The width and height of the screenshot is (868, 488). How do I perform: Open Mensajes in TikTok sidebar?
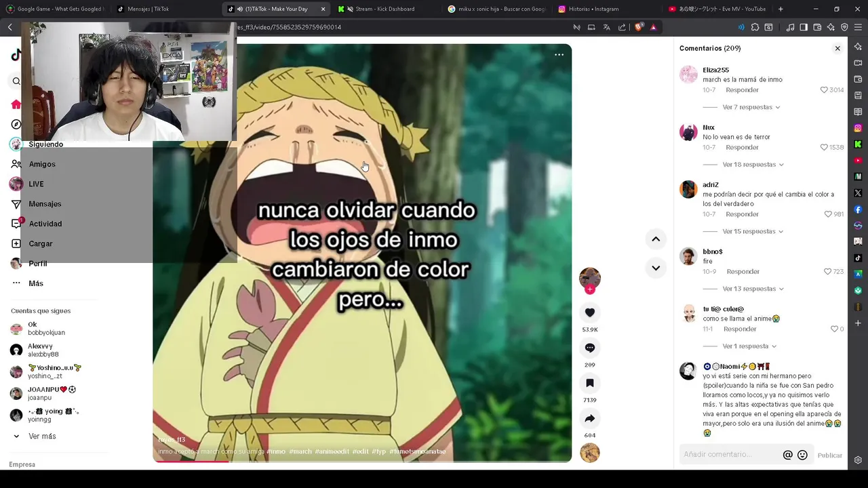click(x=45, y=204)
